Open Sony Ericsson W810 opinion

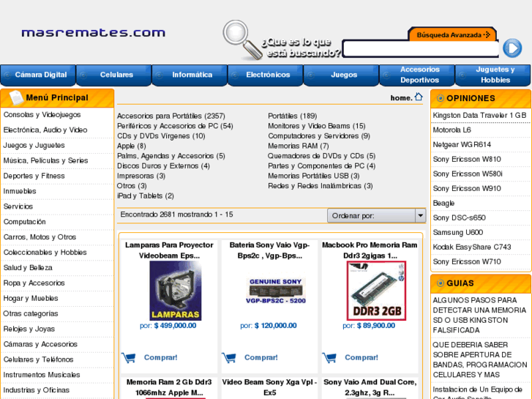pyautogui.click(x=467, y=160)
